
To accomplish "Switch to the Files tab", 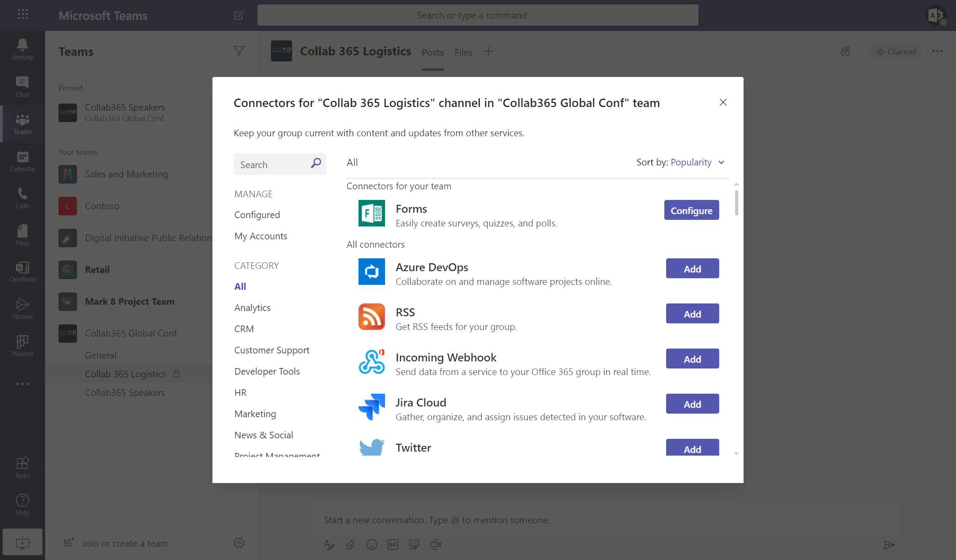I will 463,52.
